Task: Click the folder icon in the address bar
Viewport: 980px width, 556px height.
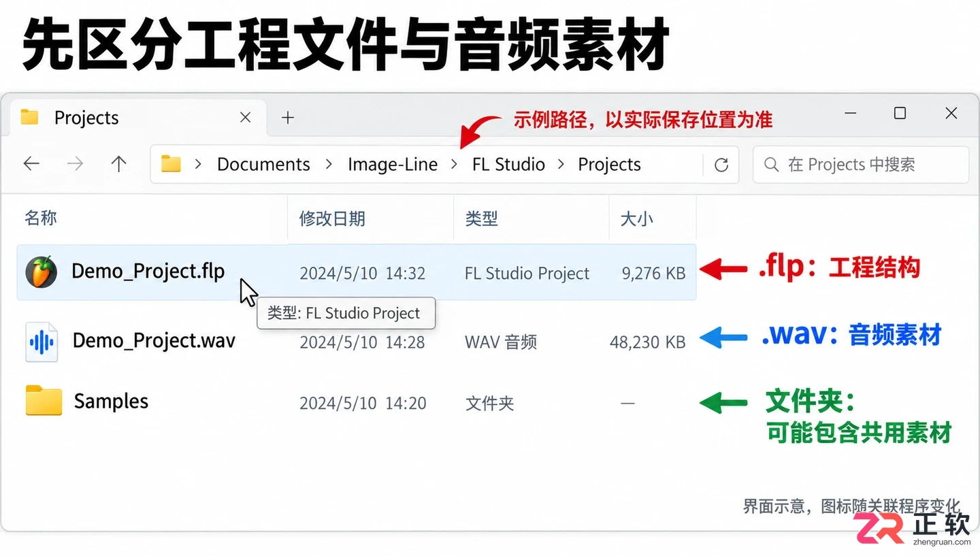Action: [x=171, y=164]
